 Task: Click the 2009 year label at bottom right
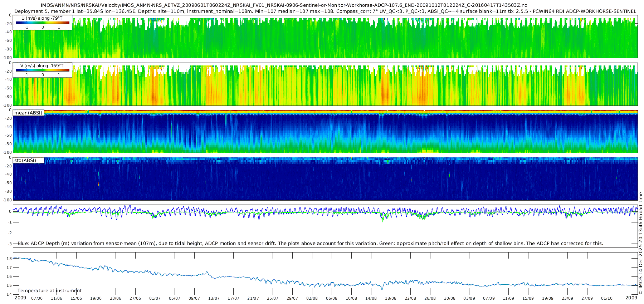coord(631,298)
